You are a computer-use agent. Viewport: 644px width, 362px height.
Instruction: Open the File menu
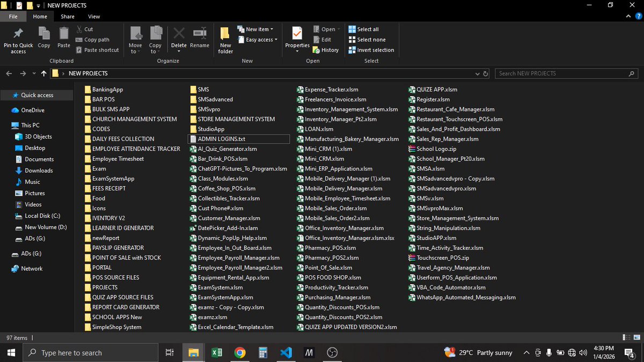tap(13, 16)
